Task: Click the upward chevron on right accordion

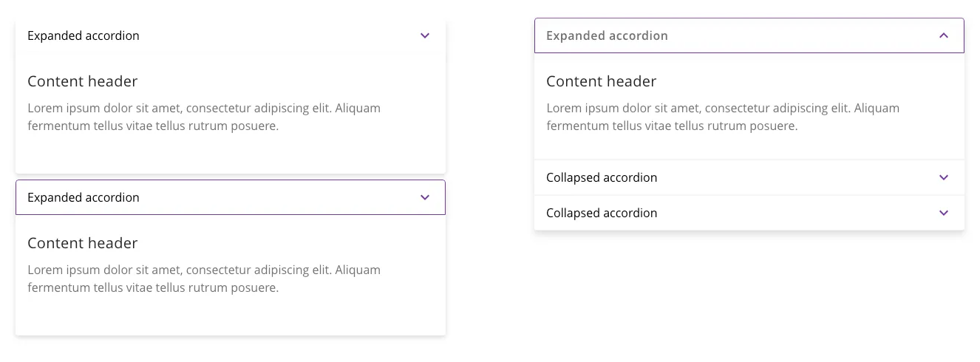Action: (943, 35)
